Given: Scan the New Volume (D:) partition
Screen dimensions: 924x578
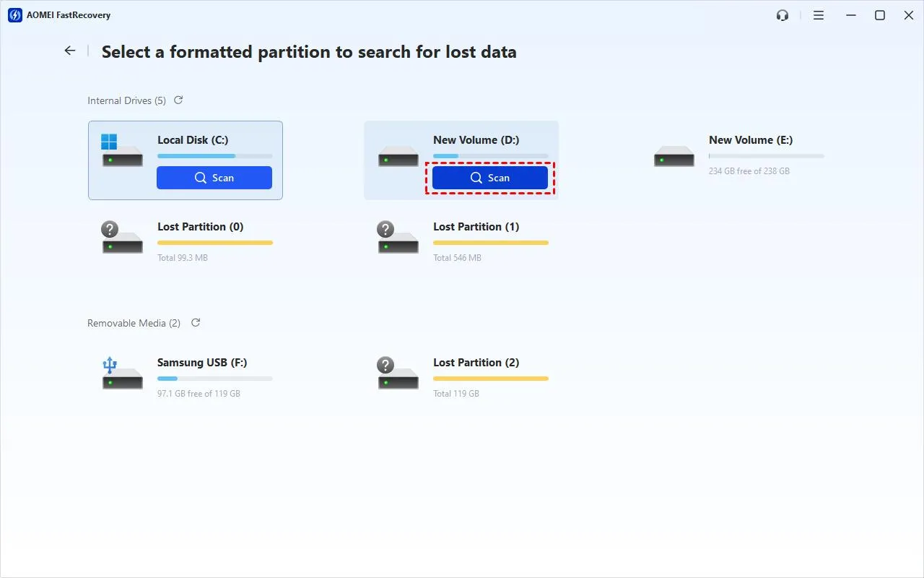Looking at the screenshot, I should coord(490,178).
